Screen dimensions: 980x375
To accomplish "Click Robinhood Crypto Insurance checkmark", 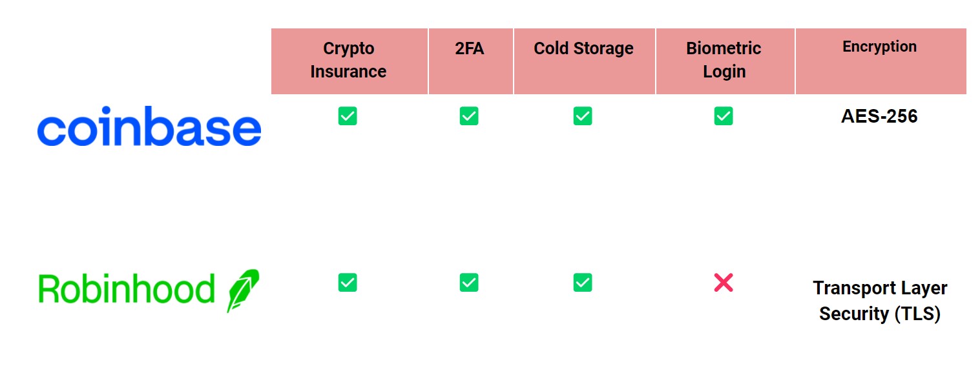I will pos(348,283).
